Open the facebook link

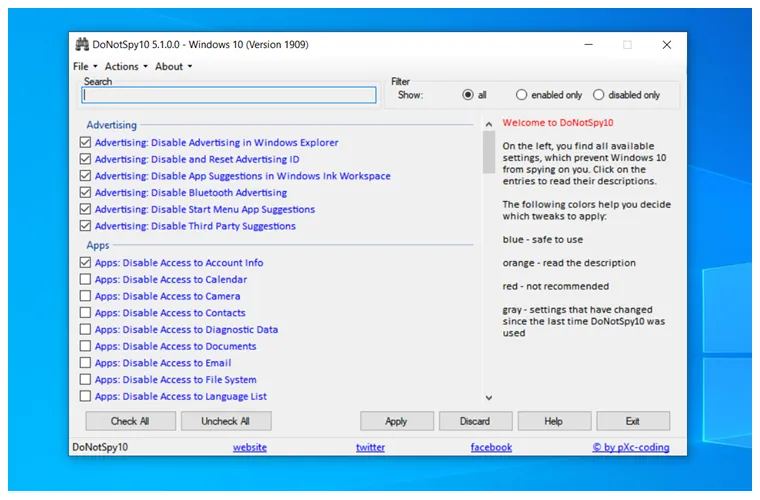click(491, 447)
